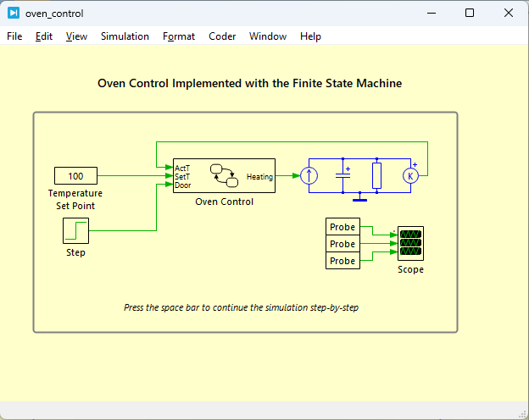Click the Temperature Set Point label
Viewport: 529px width, 420px height.
pyautogui.click(x=75, y=199)
